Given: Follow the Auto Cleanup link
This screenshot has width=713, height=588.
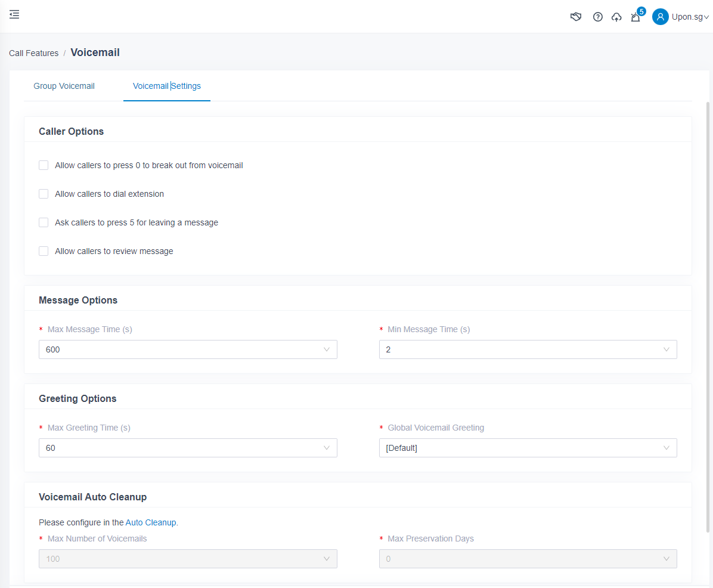Looking at the screenshot, I should point(151,522).
